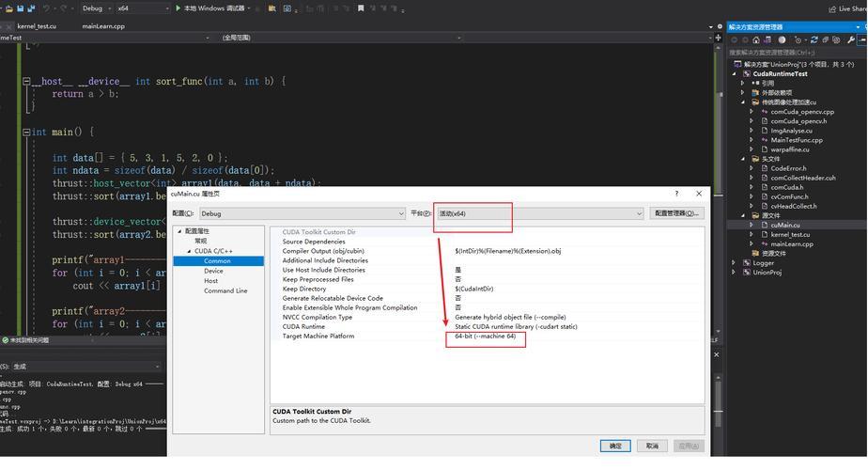Expand the Logger project
Screen dimensions: 868x470
click(x=735, y=262)
